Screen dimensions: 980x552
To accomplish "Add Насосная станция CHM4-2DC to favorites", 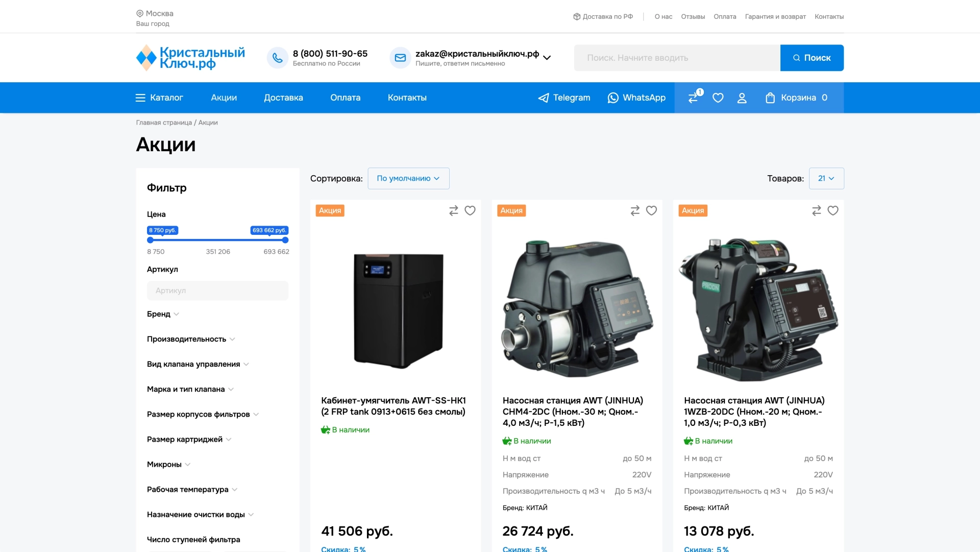I will (652, 210).
